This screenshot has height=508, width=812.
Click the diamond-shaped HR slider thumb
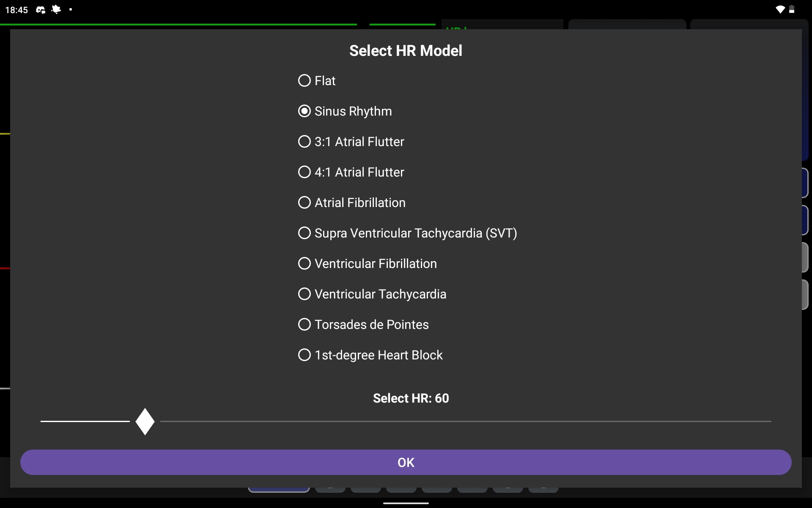coord(145,422)
